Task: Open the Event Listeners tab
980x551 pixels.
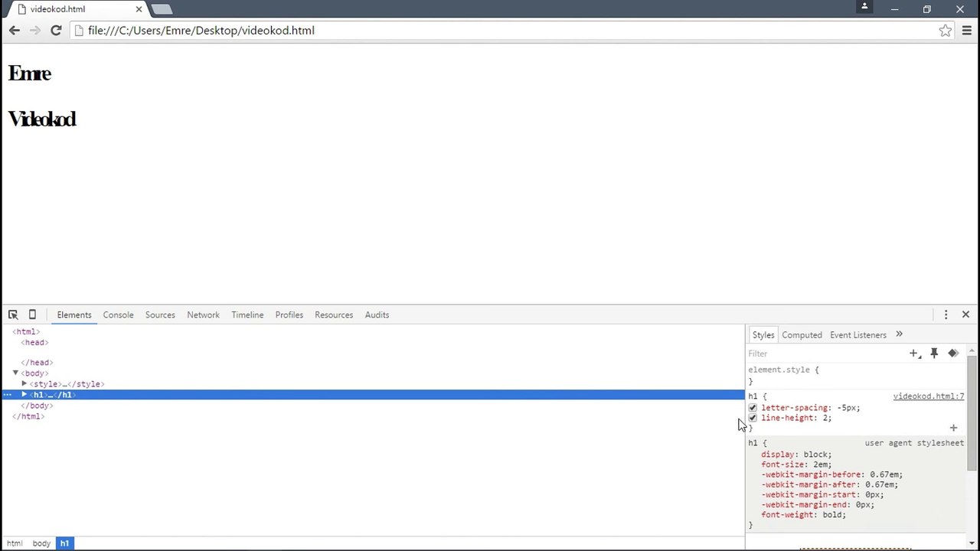Action: [x=858, y=334]
